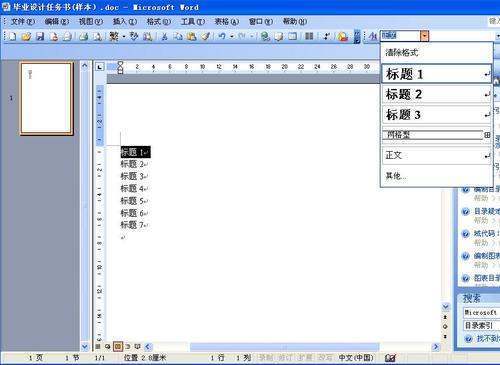Select the Print Layout view button
The width and height of the screenshot is (500, 365).
pos(117,347)
